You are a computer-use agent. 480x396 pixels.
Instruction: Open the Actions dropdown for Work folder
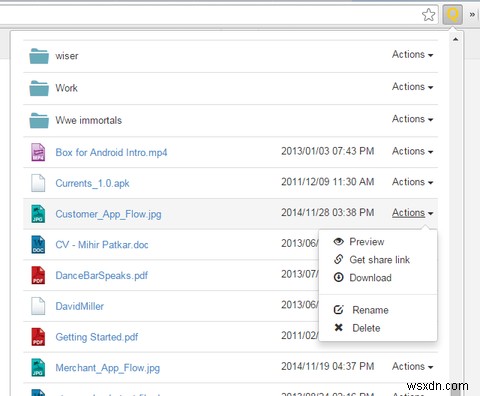coord(413,87)
